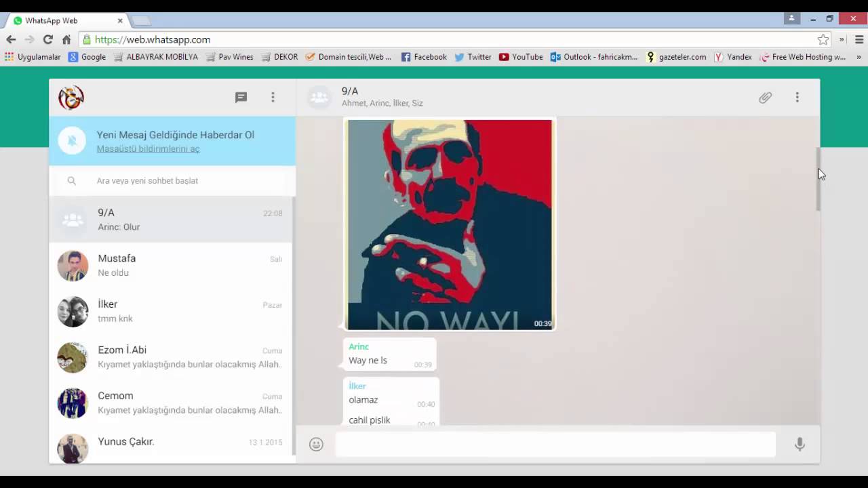Click the microphone voice message icon
Image resolution: width=868 pixels, height=488 pixels.
point(800,444)
